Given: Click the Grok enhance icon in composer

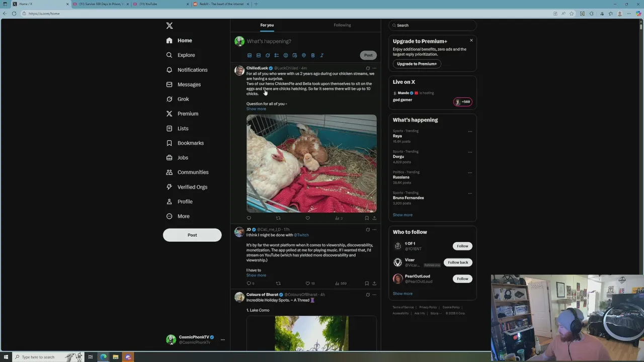Looking at the screenshot, I should click(x=268, y=55).
